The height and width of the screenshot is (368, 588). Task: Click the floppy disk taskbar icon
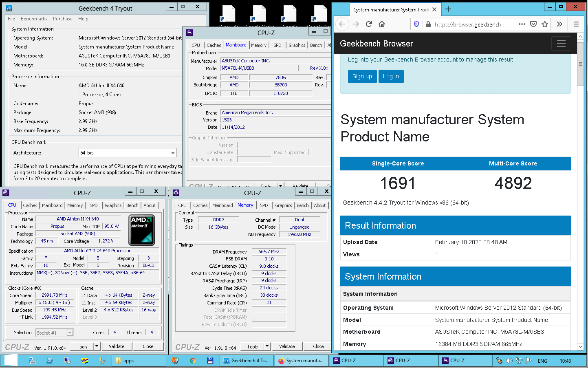click(210, 361)
